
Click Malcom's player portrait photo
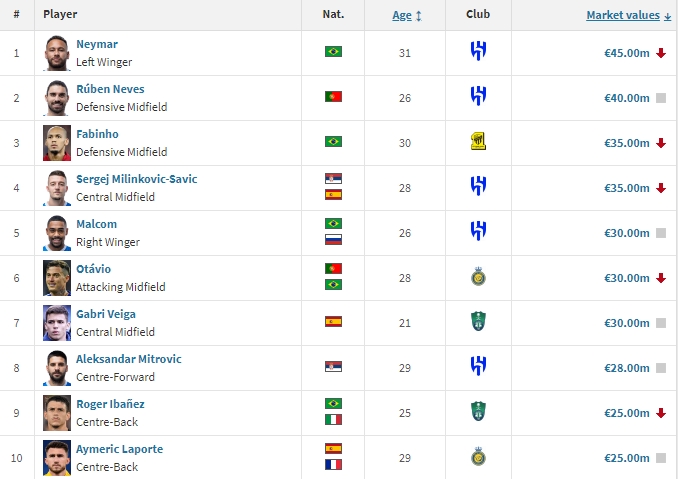(56, 233)
